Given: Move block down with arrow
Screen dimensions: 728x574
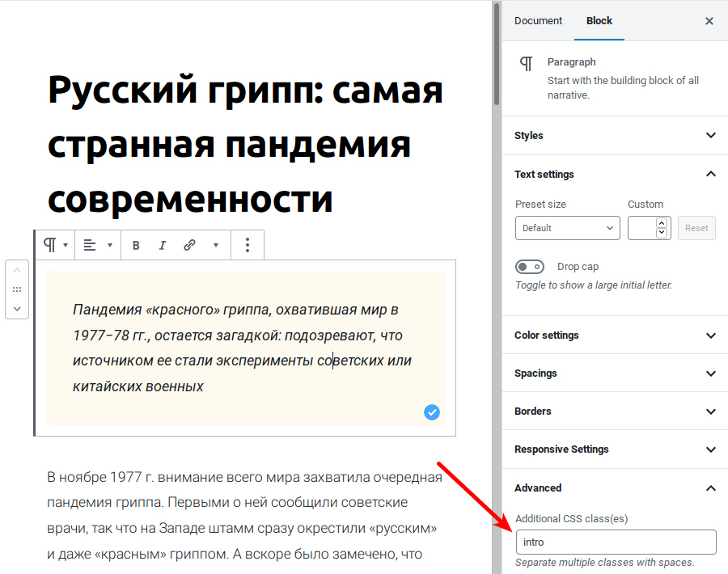Looking at the screenshot, I should [x=17, y=309].
